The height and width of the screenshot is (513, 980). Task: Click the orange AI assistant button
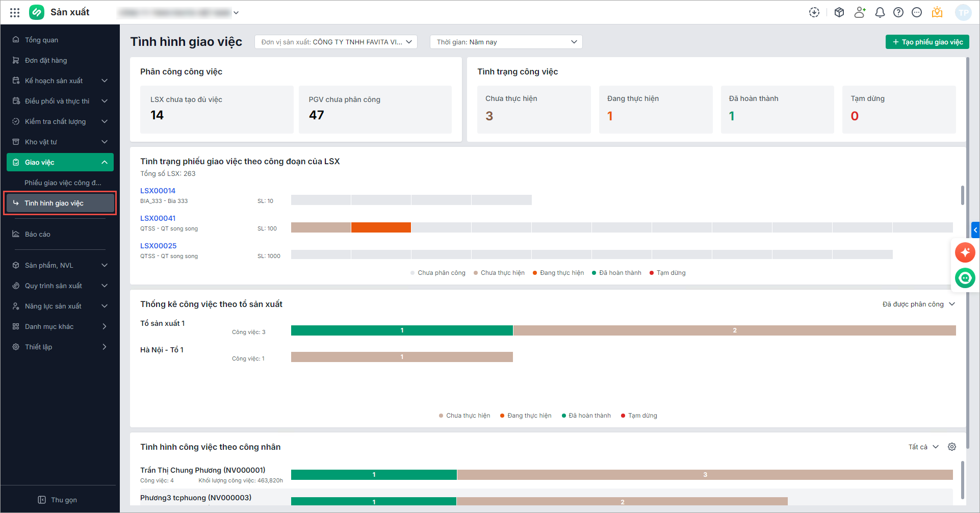(965, 252)
